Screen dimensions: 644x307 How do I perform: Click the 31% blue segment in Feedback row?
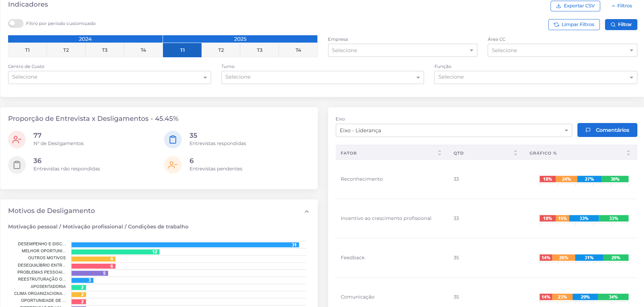coord(589,258)
